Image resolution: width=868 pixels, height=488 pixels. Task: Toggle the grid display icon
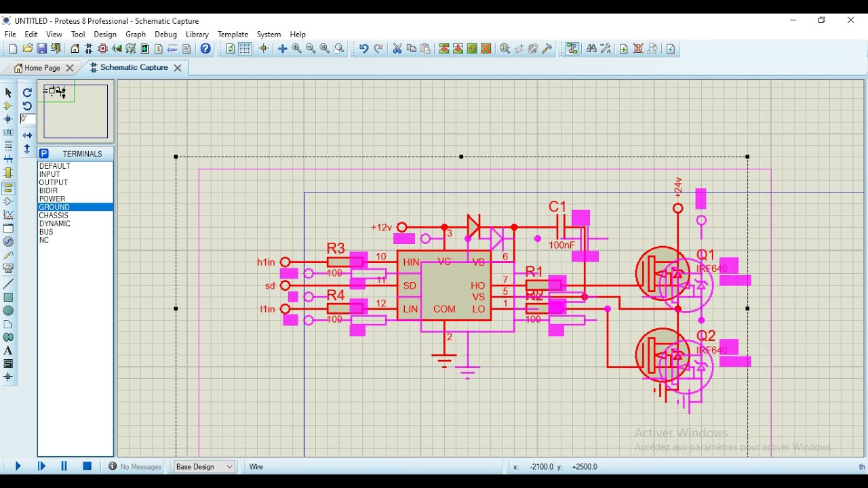[245, 49]
